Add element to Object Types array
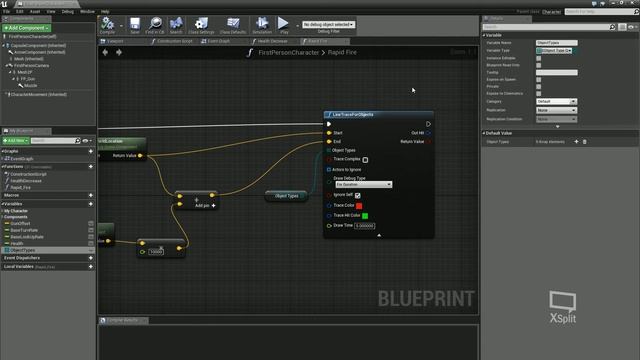Viewport: 640px width, 360px height. pyautogui.click(x=576, y=142)
